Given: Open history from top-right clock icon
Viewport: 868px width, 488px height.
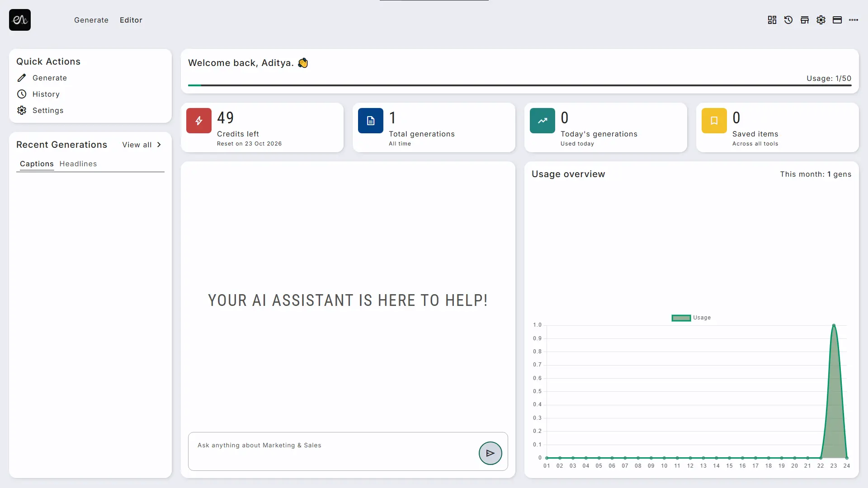Looking at the screenshot, I should pyautogui.click(x=788, y=20).
